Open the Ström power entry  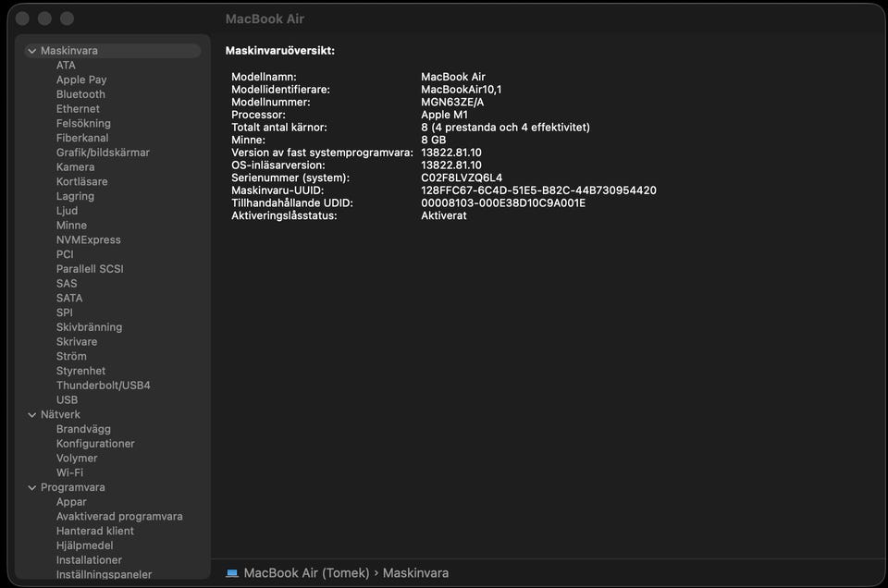point(71,356)
